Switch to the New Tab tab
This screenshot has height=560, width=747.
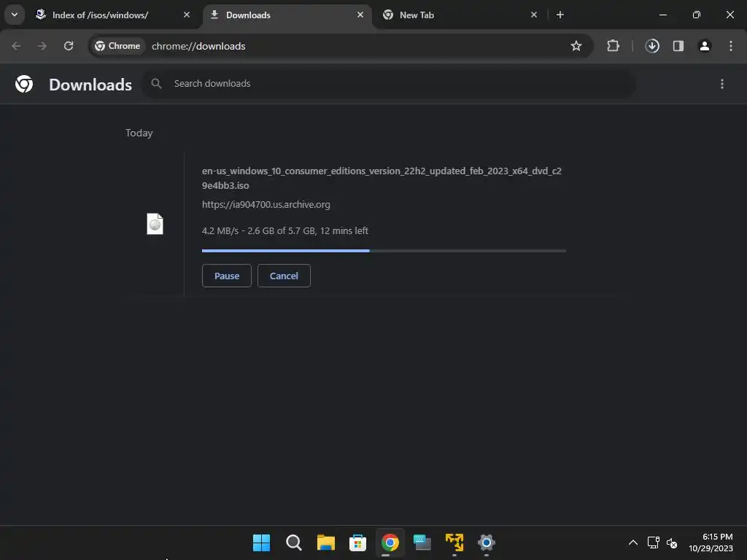pyautogui.click(x=460, y=15)
